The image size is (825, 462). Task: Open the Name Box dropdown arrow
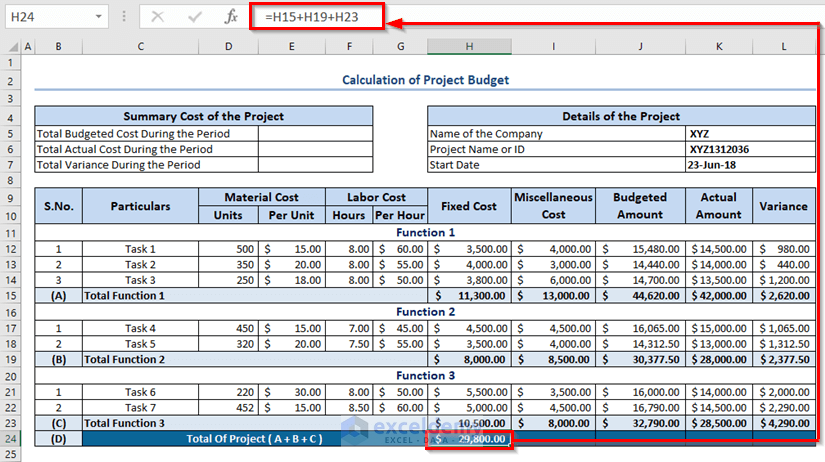click(98, 17)
